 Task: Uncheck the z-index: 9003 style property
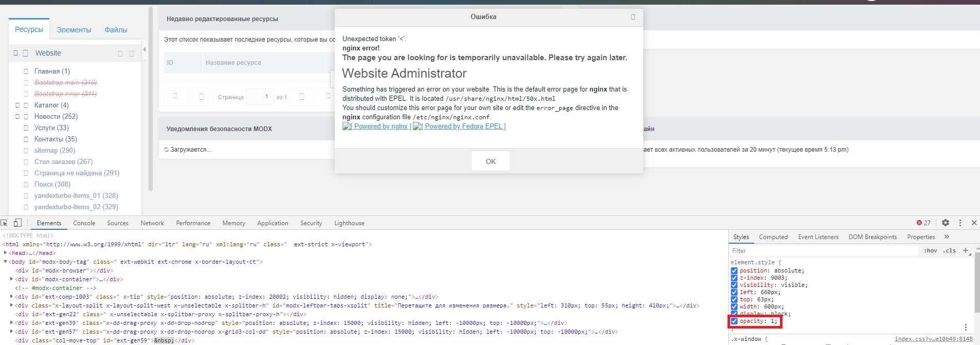point(734,278)
